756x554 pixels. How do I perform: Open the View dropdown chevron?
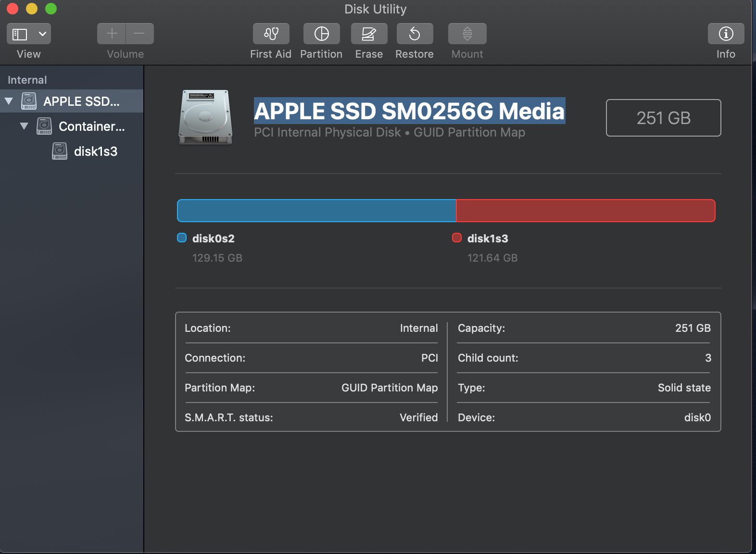click(42, 34)
